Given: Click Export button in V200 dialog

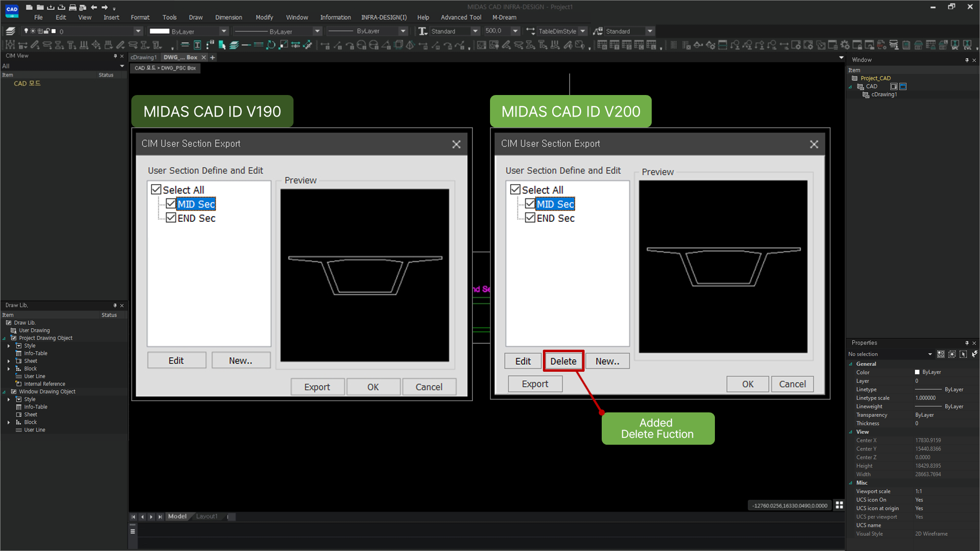Looking at the screenshot, I should (535, 384).
